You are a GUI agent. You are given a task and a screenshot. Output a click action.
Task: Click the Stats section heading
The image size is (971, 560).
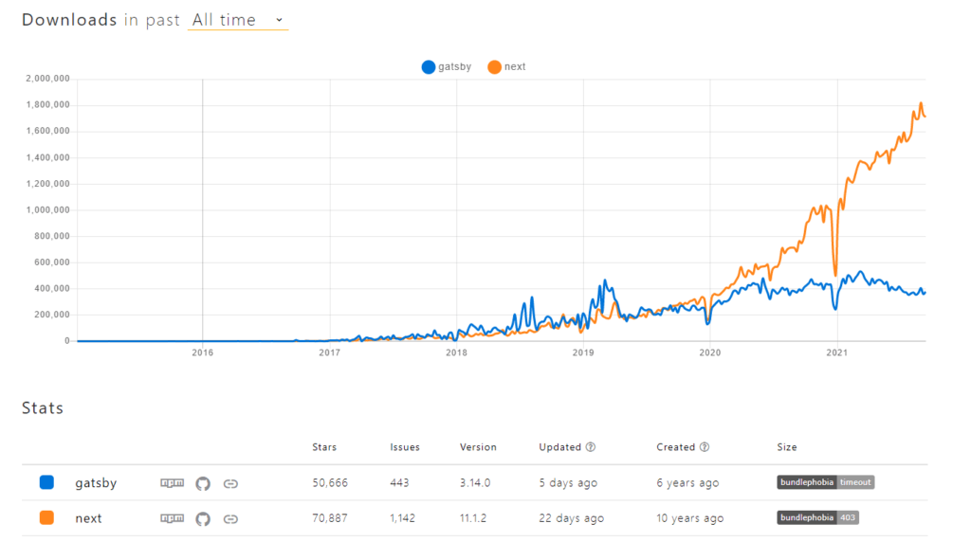43,407
